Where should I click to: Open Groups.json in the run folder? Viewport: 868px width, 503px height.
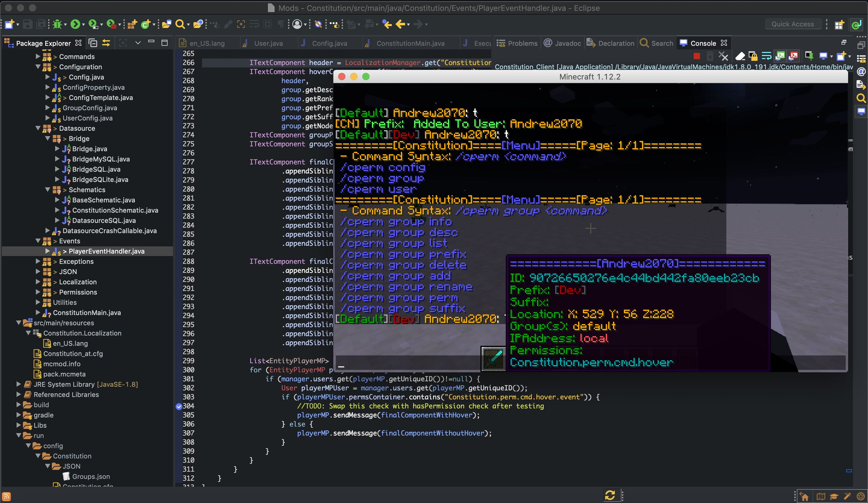[x=91, y=476]
